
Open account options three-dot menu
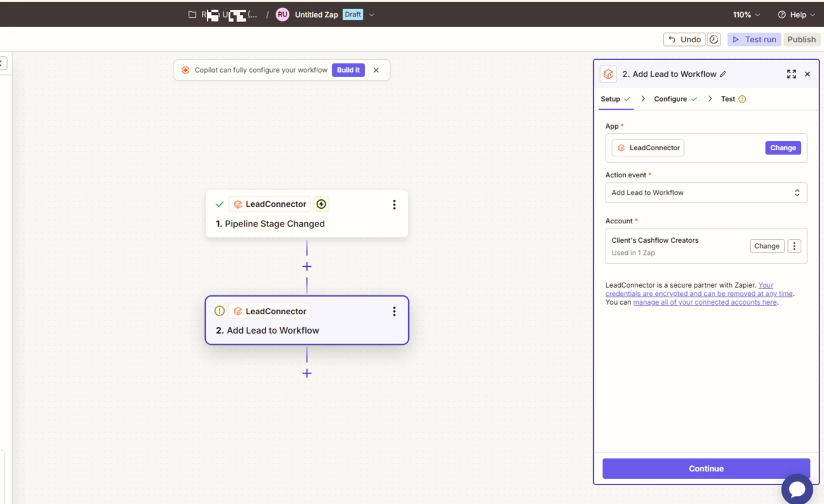tap(794, 246)
